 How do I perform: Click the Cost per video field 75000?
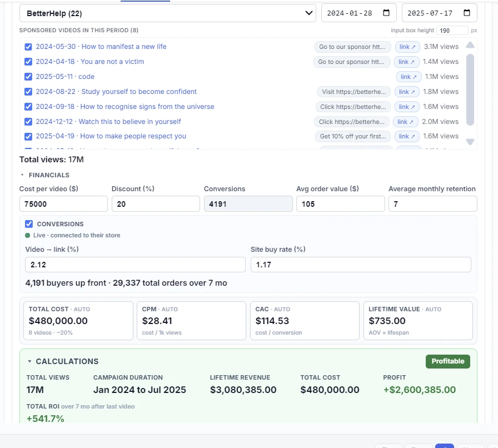coord(63,203)
